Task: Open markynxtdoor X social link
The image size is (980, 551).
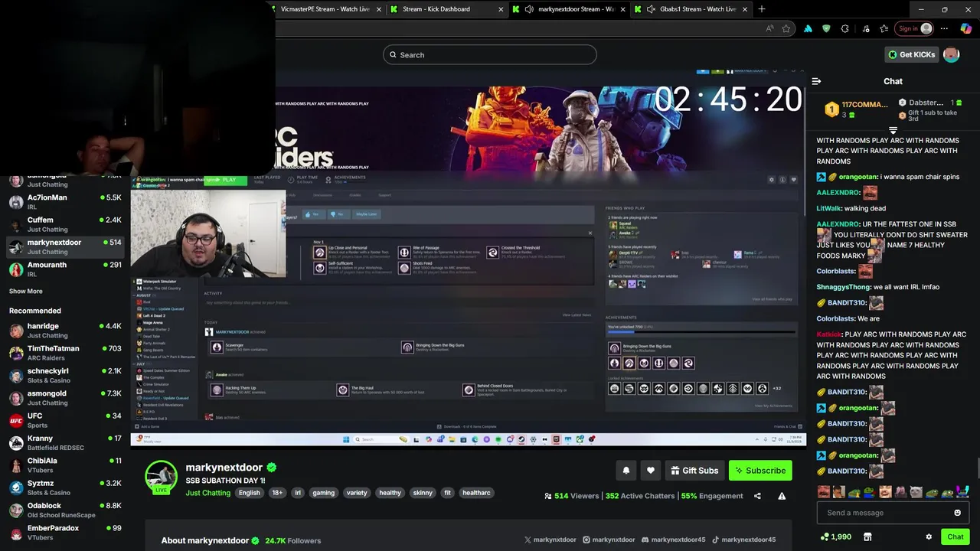Action: click(x=550, y=540)
